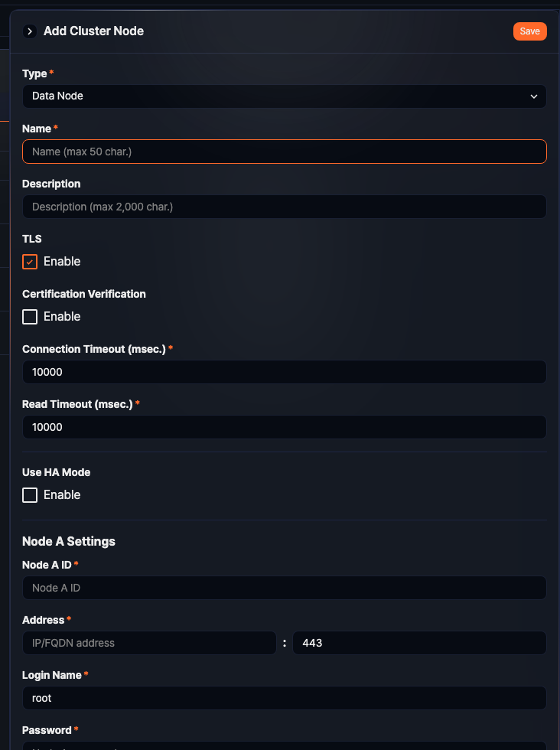Viewport: 560px width, 750px height.
Task: Click the Type dropdown arrow
Action: 535,96
